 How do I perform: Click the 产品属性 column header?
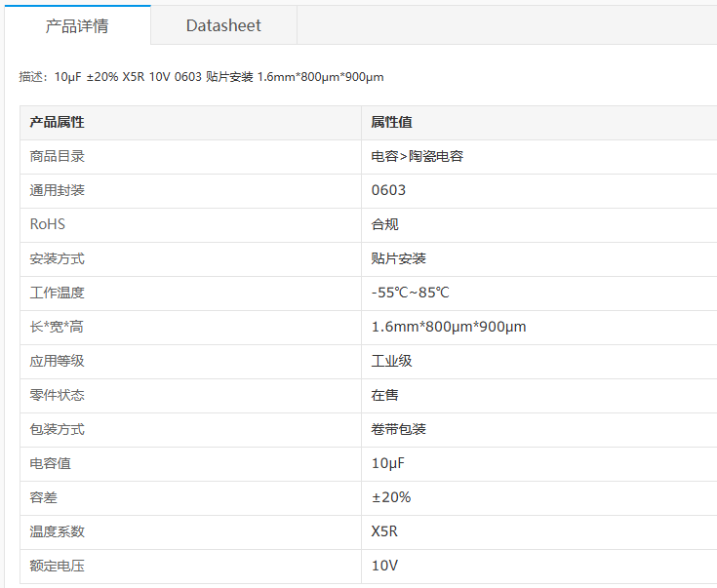coord(58,122)
